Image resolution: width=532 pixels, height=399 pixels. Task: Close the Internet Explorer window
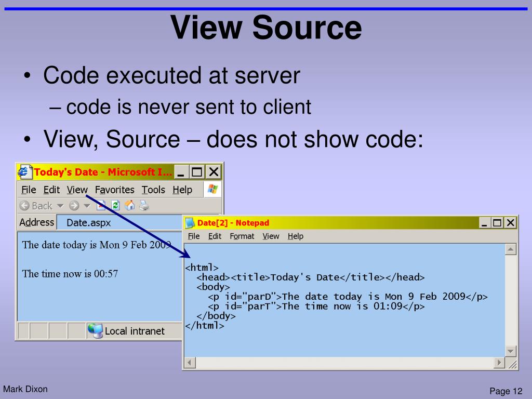point(214,172)
